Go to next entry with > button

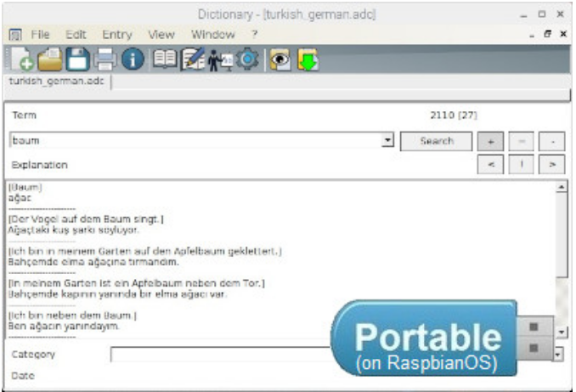551,165
